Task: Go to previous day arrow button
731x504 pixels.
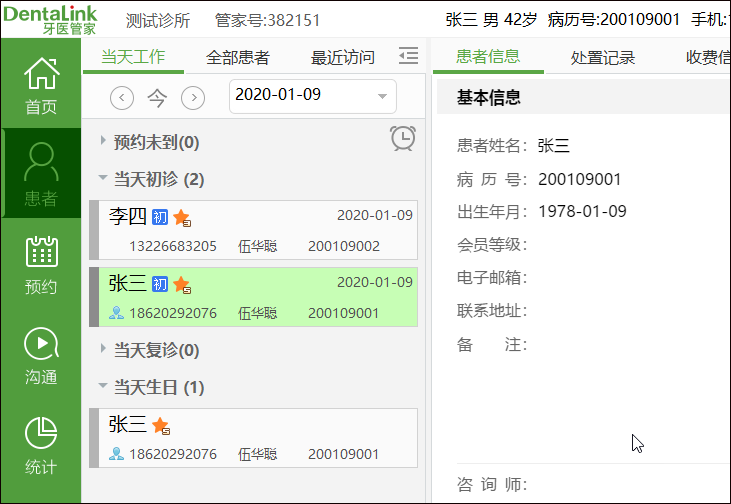Action: click(x=122, y=98)
